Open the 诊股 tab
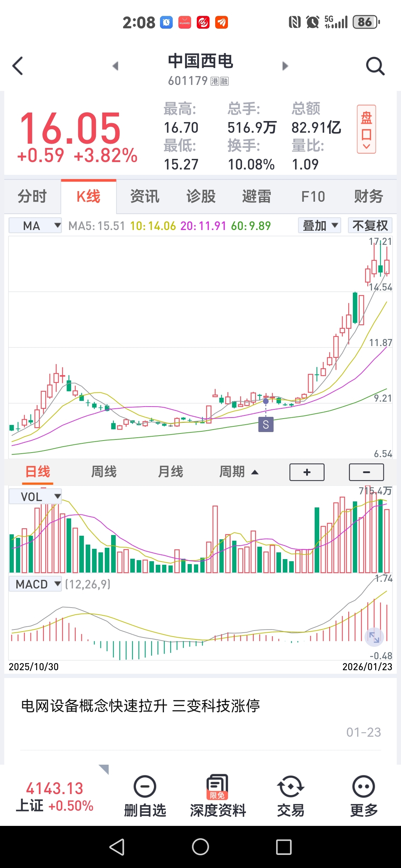Image resolution: width=401 pixels, height=868 pixels. click(201, 196)
